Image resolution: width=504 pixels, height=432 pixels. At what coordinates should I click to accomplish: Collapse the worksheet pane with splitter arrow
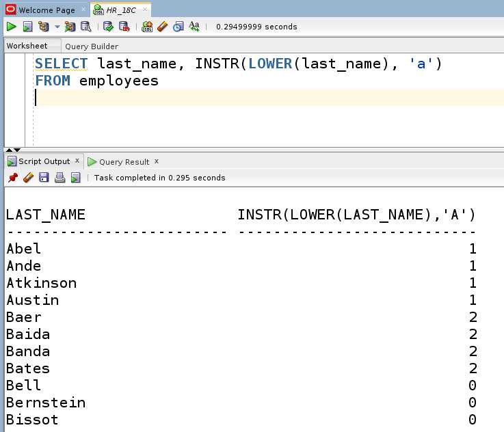[9, 150]
